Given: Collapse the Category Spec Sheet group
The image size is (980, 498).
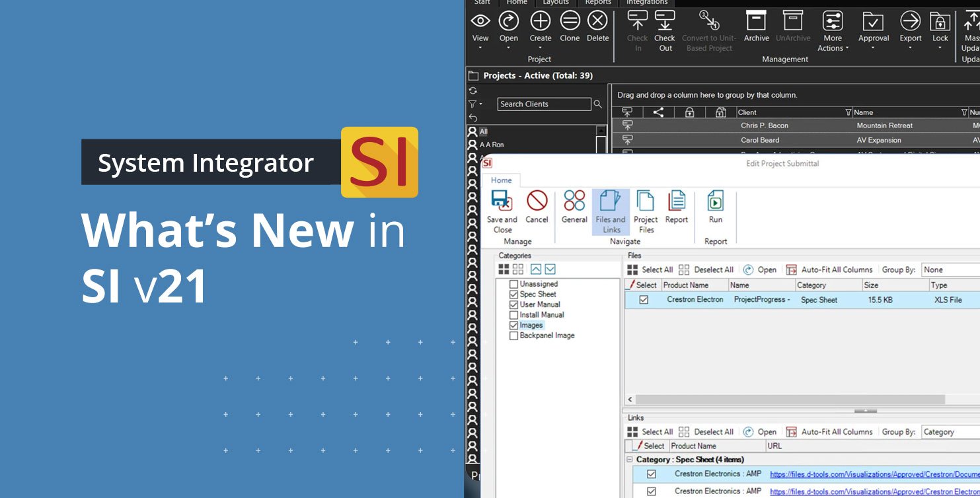Looking at the screenshot, I should 630,459.
